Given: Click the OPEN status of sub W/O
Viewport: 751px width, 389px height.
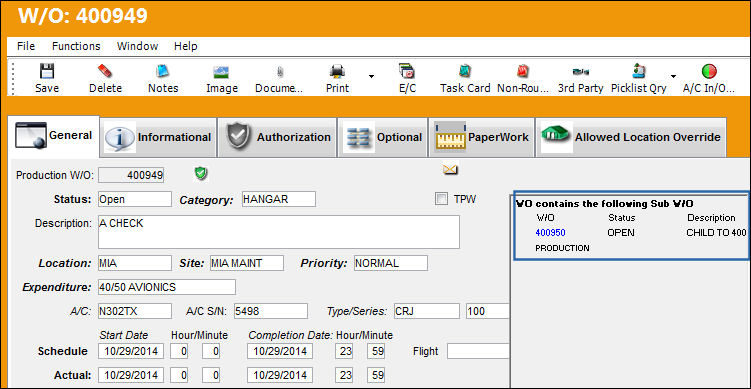Looking at the screenshot, I should click(621, 233).
